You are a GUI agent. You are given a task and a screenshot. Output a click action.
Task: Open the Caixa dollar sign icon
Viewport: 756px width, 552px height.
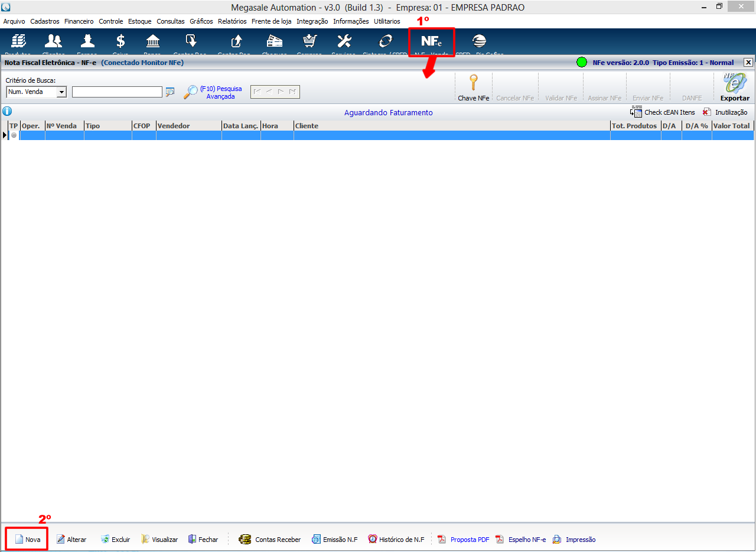click(120, 41)
